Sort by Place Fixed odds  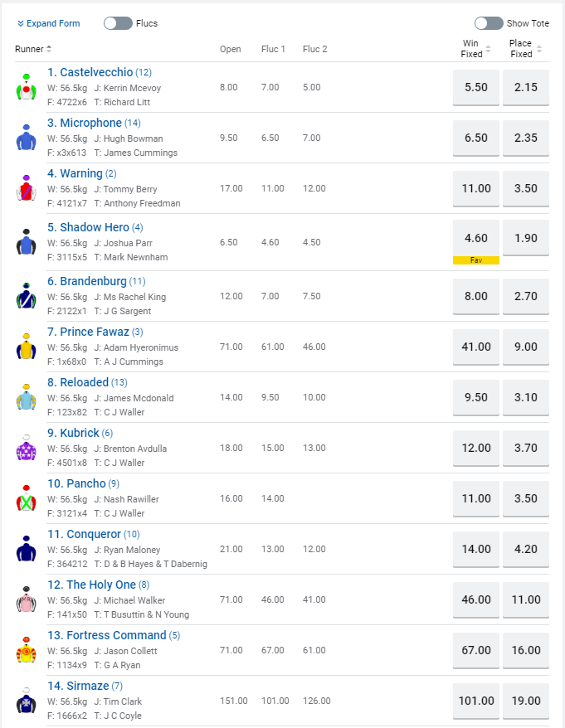pyautogui.click(x=525, y=49)
